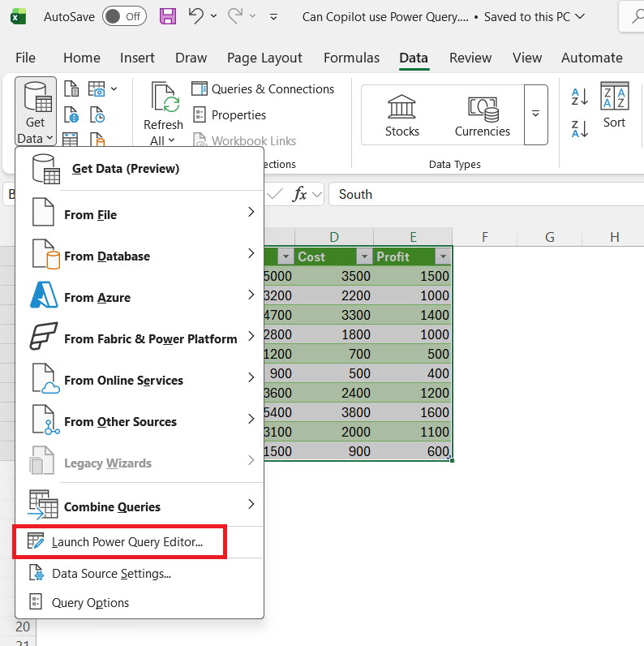
Task: Open the Undo history dropdown arrow
Action: click(x=213, y=16)
